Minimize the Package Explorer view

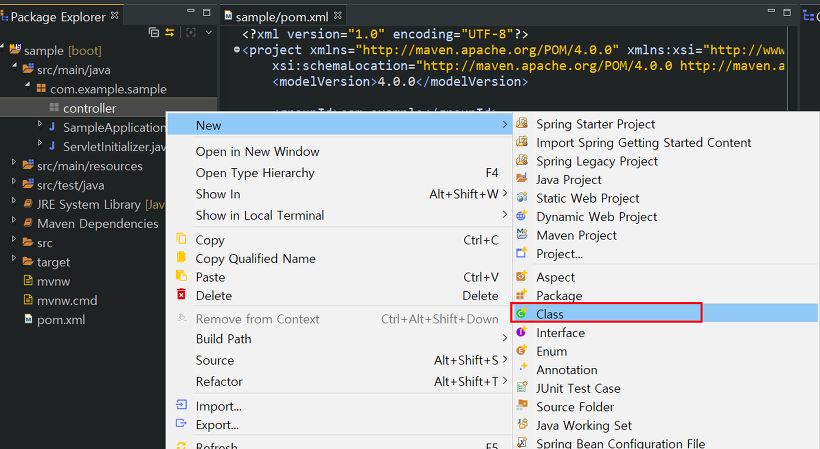coord(191,11)
